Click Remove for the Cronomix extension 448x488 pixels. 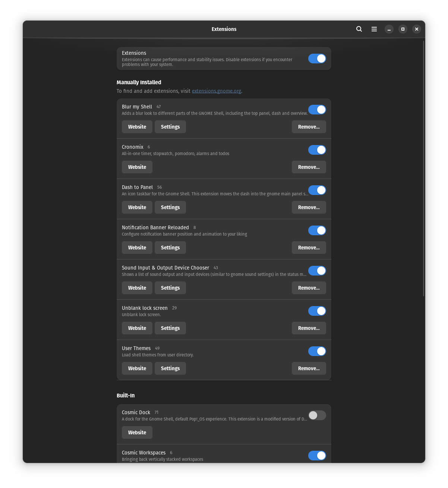tap(309, 167)
